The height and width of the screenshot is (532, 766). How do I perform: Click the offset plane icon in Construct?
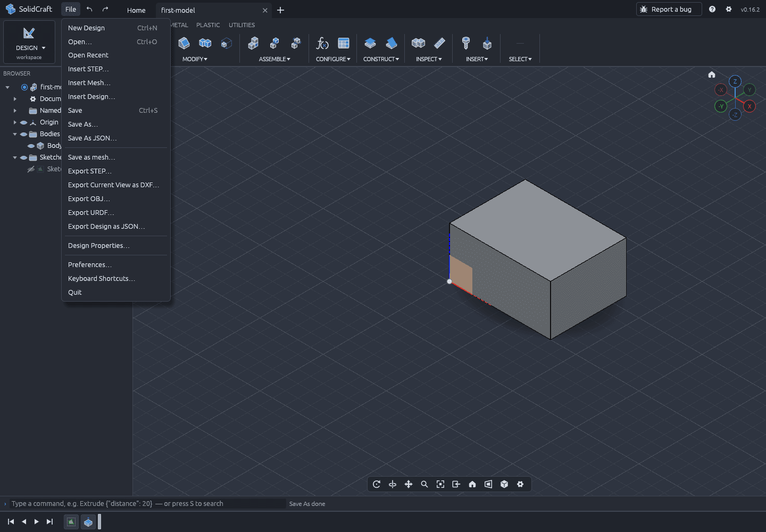click(x=370, y=43)
